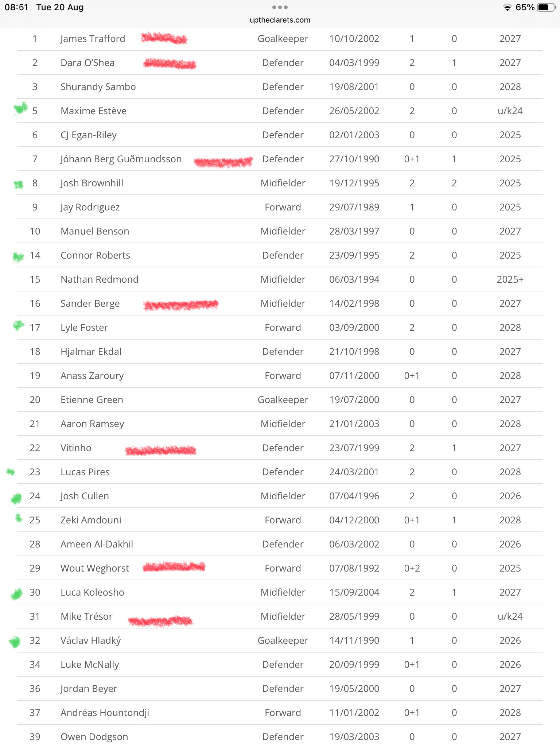
Task: Select the Jóhann Berg Guðmundsson name
Action: 121,159
